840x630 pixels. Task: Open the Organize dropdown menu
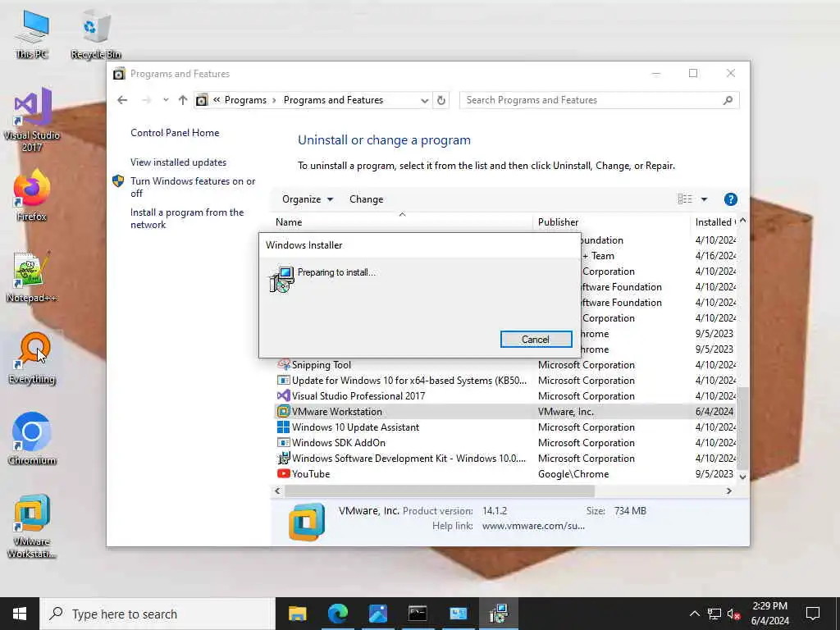pos(308,199)
